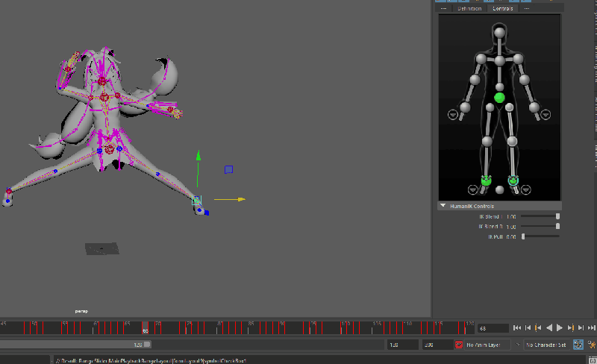Jump to next keyframe

[570, 328]
